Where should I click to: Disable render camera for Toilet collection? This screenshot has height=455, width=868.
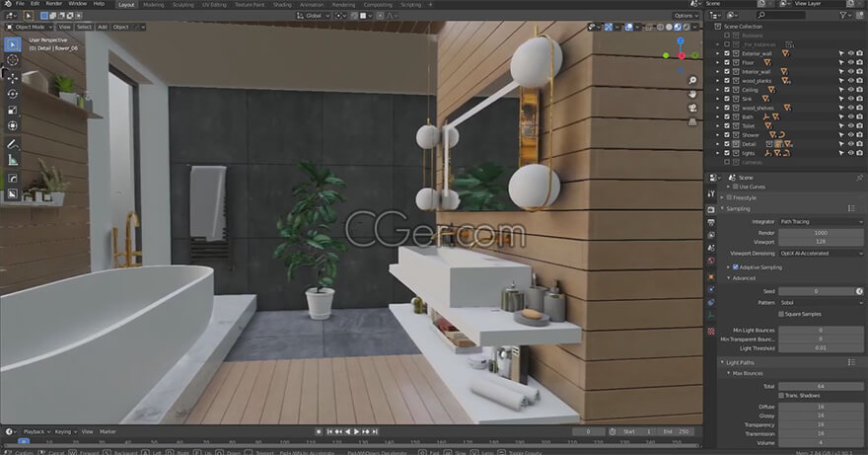pyautogui.click(x=860, y=125)
